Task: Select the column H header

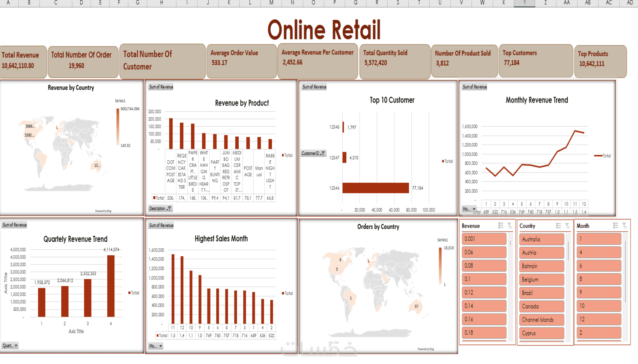Action: click(x=161, y=3)
